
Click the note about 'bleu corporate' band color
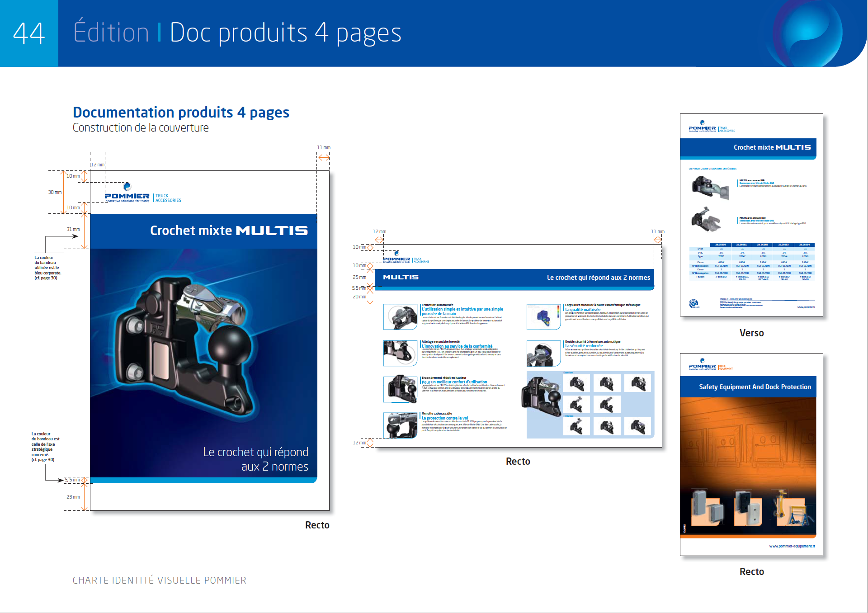[47, 268]
